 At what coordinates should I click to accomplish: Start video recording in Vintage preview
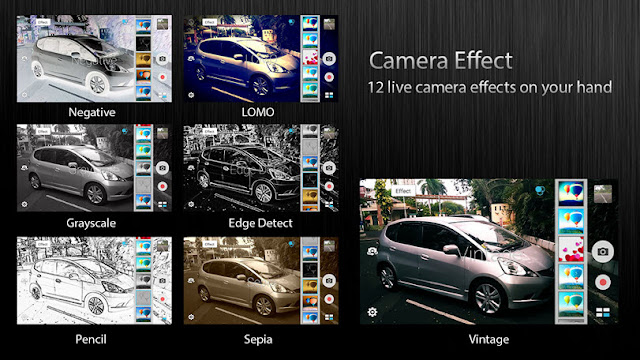tap(603, 282)
